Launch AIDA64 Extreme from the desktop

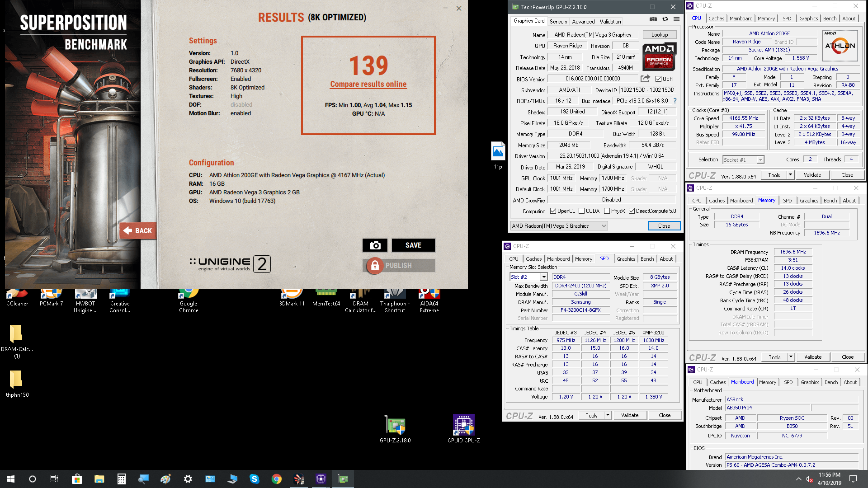[x=429, y=301]
